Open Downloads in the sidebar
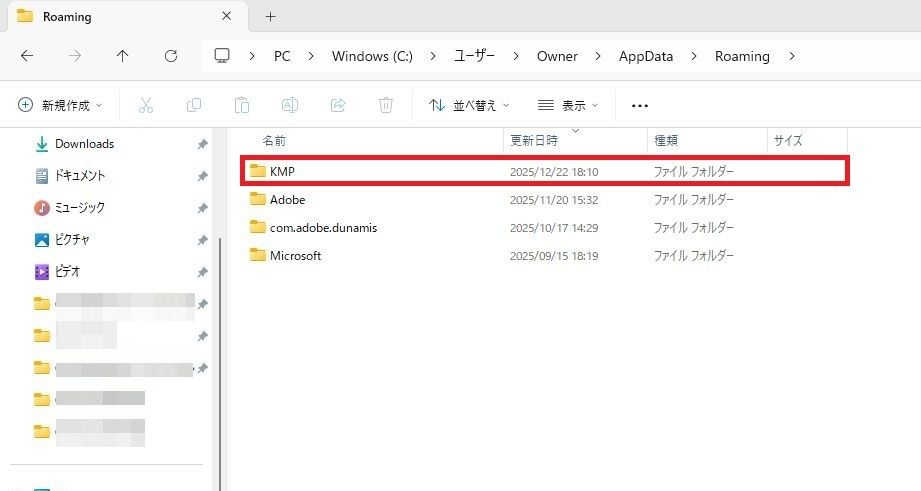The height and width of the screenshot is (491, 921). click(84, 144)
